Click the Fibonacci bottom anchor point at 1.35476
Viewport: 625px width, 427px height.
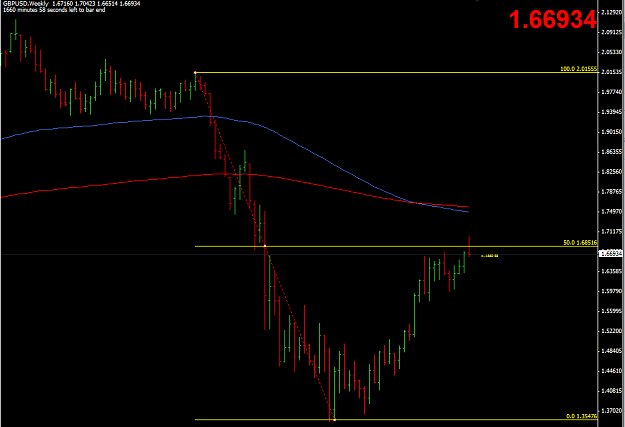pyautogui.click(x=334, y=419)
